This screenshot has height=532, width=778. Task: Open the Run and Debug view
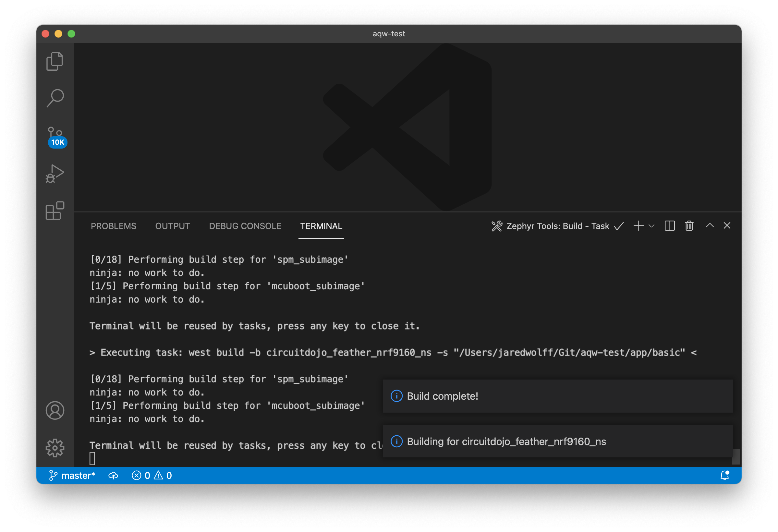pyautogui.click(x=55, y=174)
